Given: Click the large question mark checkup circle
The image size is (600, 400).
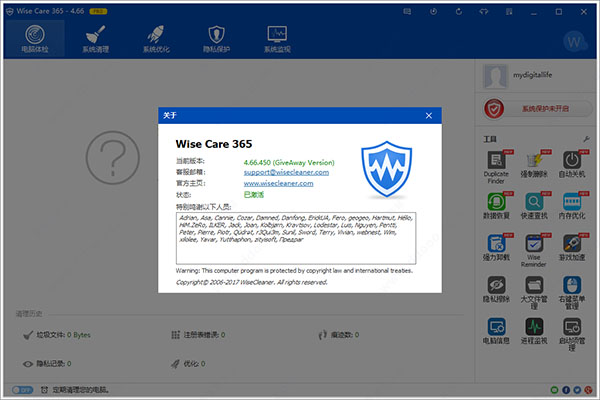Looking at the screenshot, I should (112, 158).
